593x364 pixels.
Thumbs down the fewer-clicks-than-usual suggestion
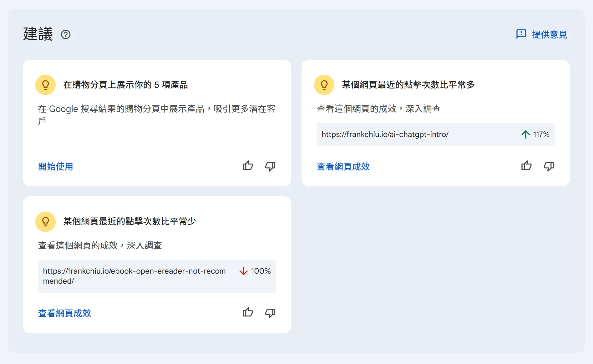point(270,313)
